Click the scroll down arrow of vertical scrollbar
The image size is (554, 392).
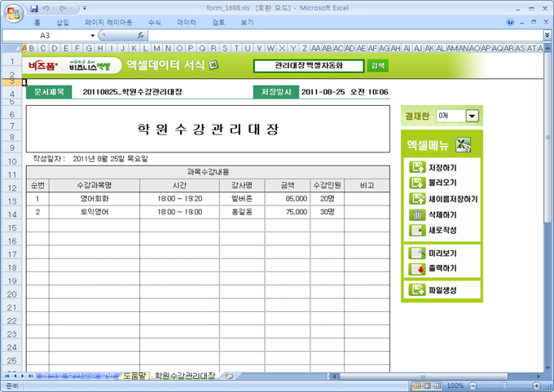pyautogui.click(x=547, y=368)
